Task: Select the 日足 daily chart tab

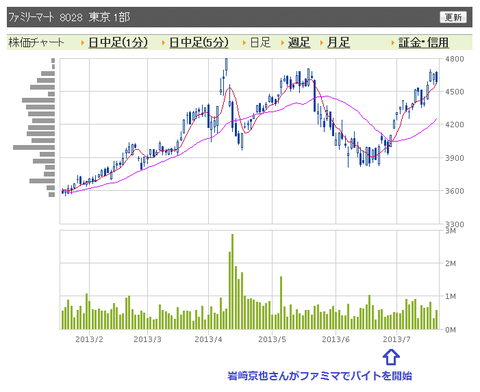Action: tap(260, 43)
